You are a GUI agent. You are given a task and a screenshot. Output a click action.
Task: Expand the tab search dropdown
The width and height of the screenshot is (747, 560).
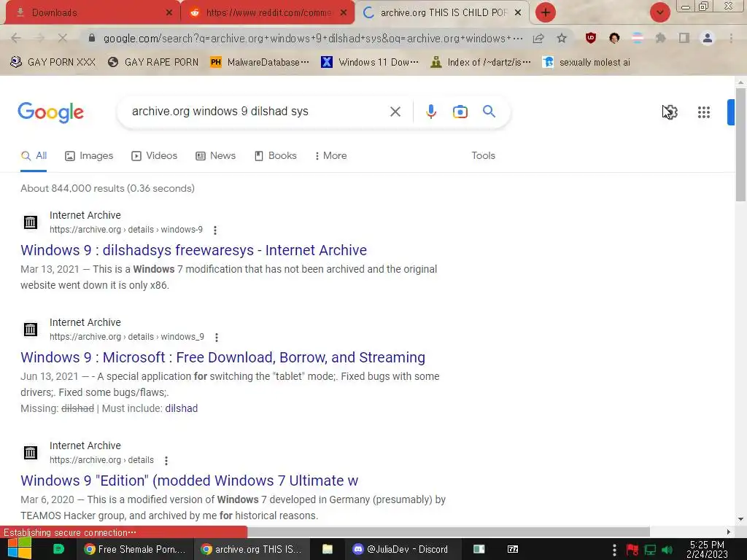click(659, 12)
